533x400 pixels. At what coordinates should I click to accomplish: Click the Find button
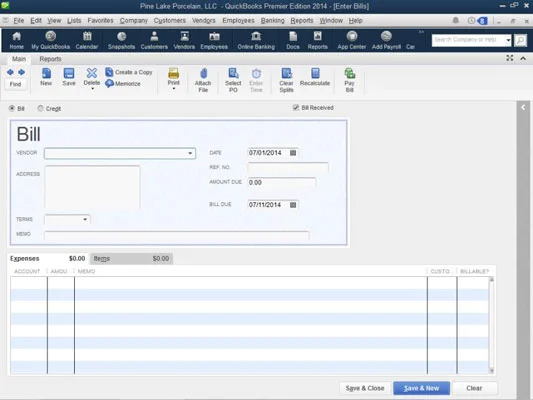pos(15,84)
